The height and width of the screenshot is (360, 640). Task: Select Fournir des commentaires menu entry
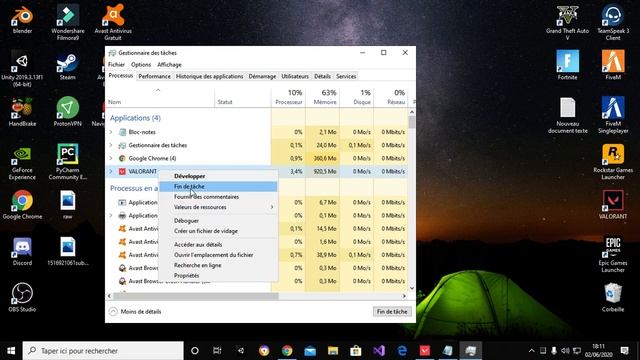point(218,196)
